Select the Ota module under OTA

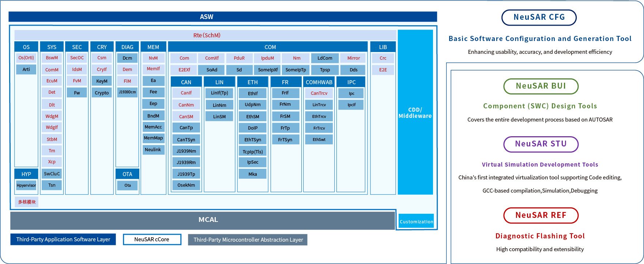(x=127, y=185)
